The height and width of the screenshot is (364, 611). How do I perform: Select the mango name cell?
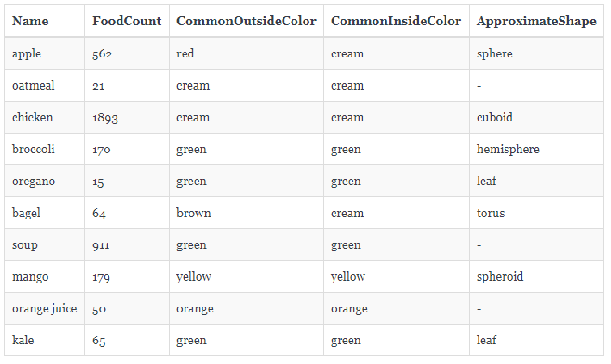(x=30, y=277)
